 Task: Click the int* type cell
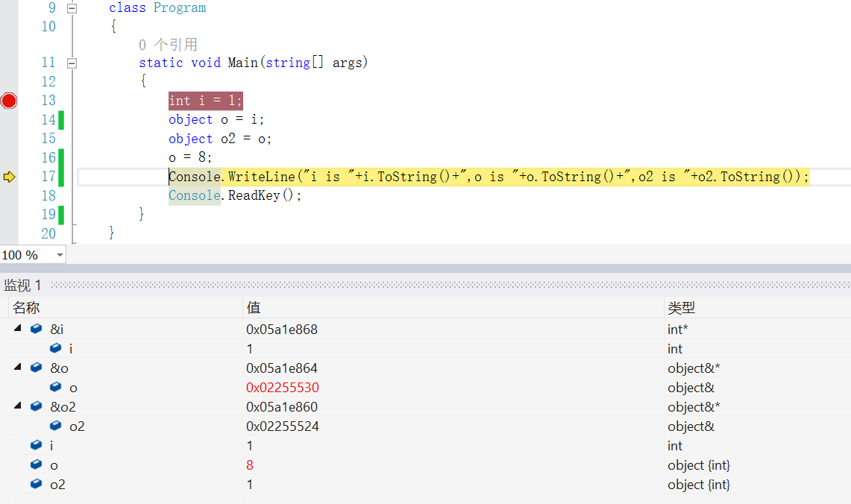tap(678, 330)
